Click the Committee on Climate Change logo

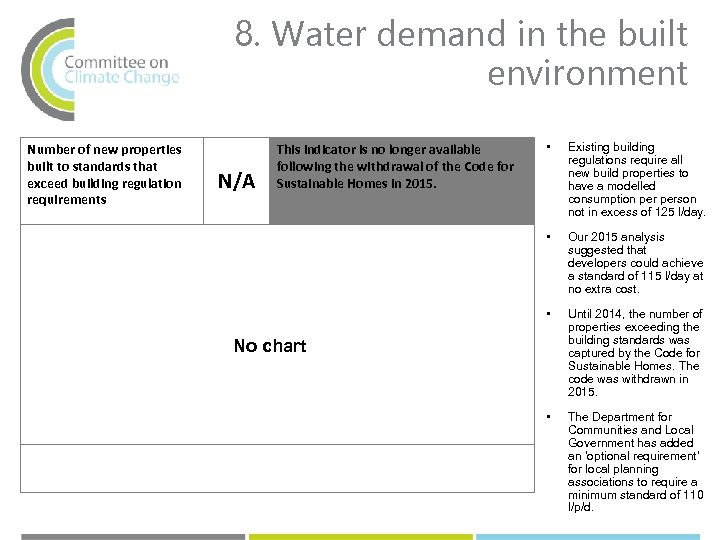click(x=100, y=69)
